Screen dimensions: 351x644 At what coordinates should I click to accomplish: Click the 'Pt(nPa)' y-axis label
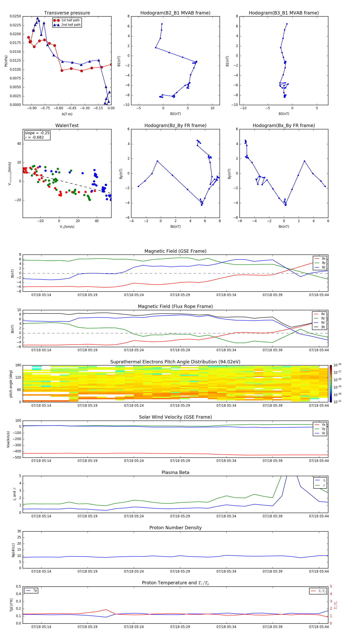pos(6,61)
